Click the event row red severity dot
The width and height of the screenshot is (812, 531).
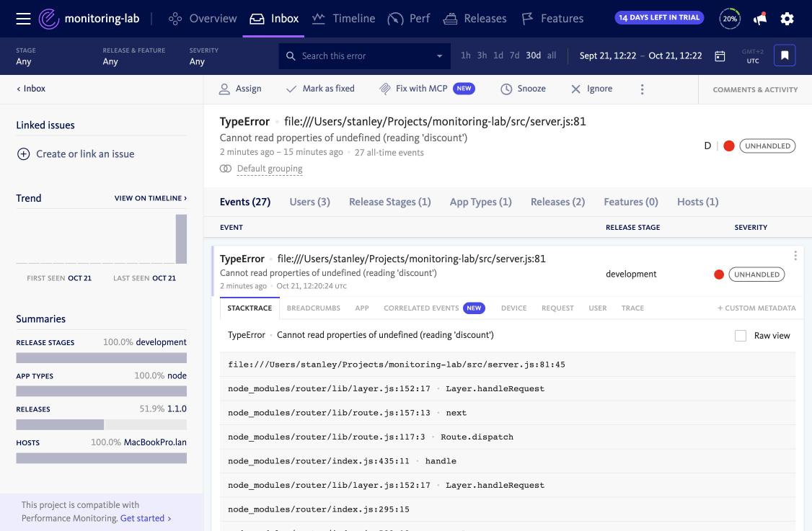[719, 275]
